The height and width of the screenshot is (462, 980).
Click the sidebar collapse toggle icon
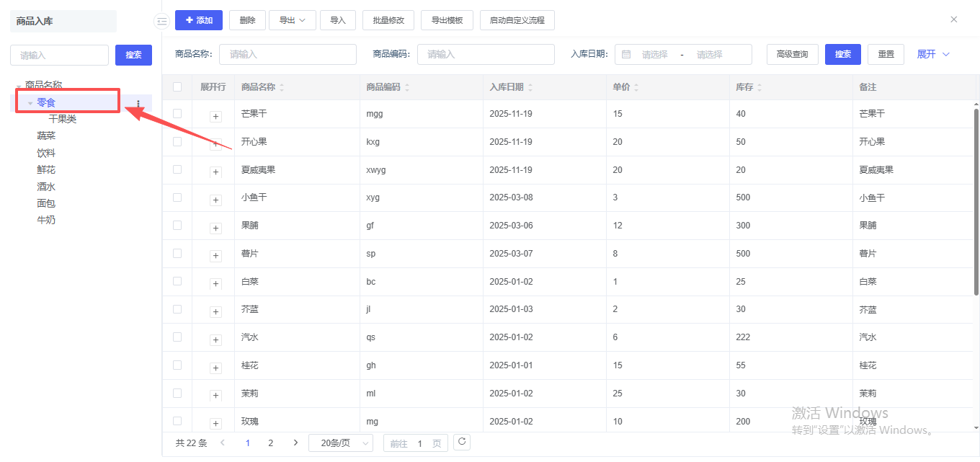(161, 22)
